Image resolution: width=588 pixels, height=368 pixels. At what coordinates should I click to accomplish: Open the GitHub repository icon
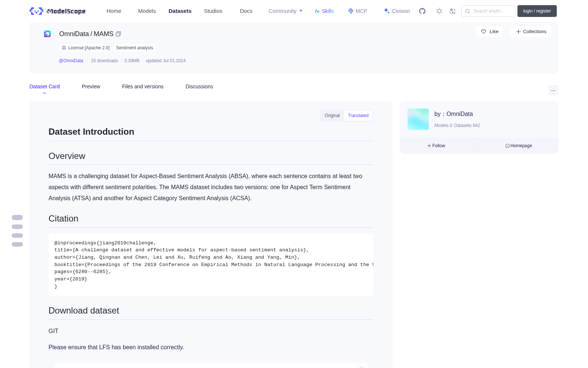[422, 11]
